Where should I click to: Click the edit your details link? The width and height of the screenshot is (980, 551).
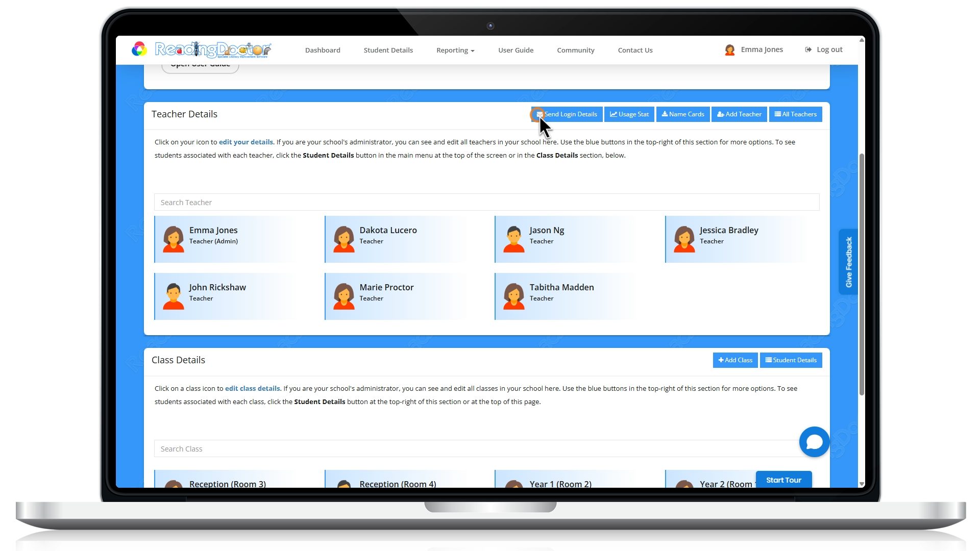click(246, 142)
